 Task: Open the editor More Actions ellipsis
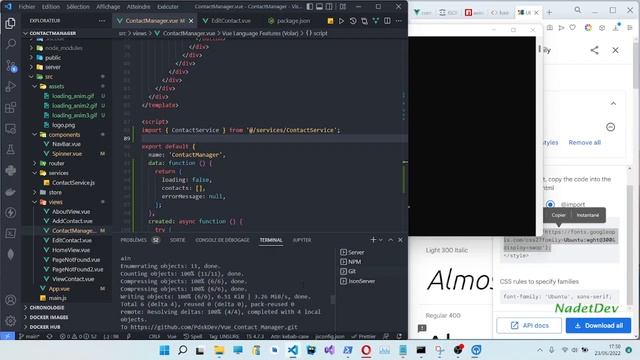coord(398,20)
